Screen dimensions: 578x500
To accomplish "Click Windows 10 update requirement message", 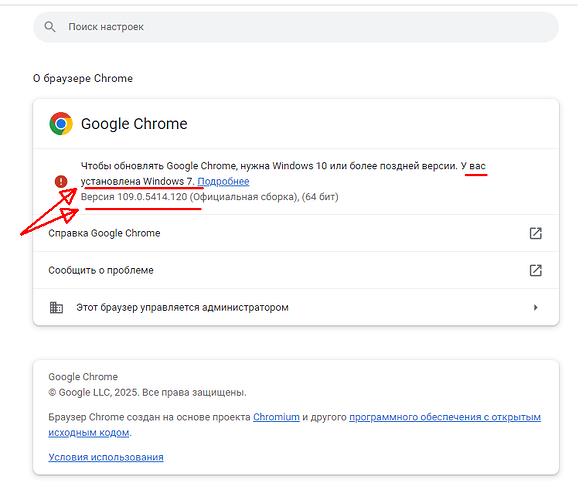I will [x=283, y=174].
